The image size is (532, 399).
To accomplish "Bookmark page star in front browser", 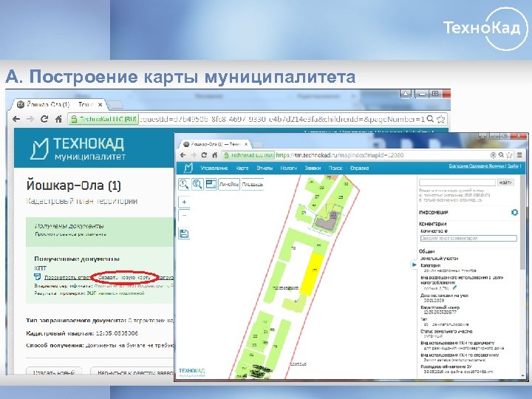I will 509,155.
